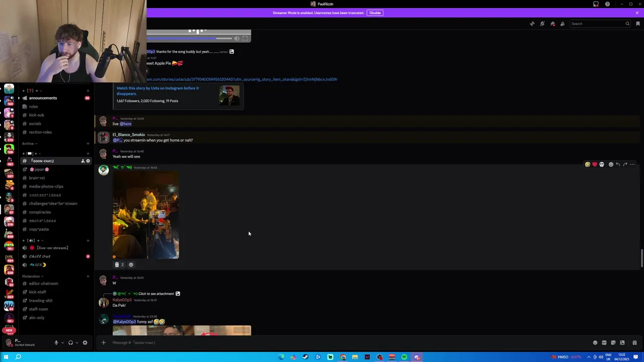Open the bookmark icon beside search
Screen dimensions: 644x362
tap(637, 24)
